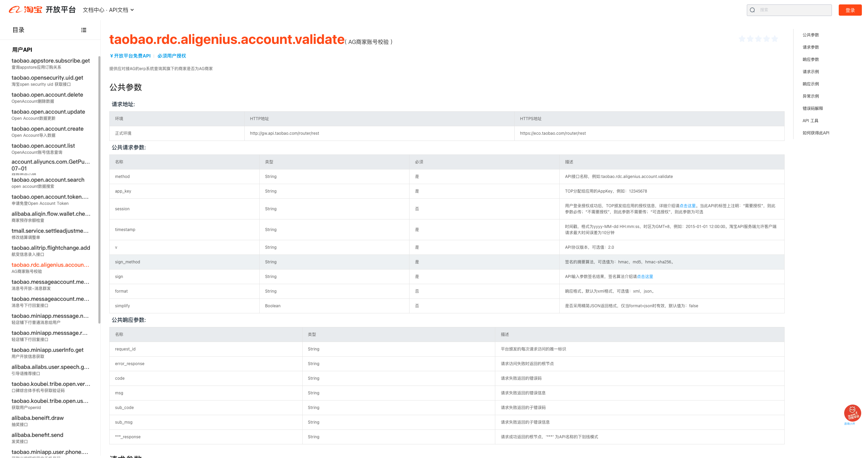Rate the API with the third star
This screenshot has height=458, width=868.
point(758,39)
